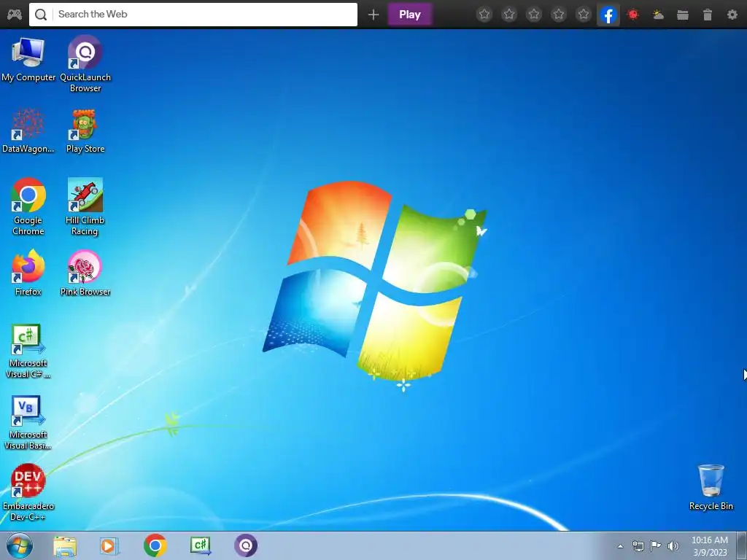Image resolution: width=747 pixels, height=560 pixels.
Task: Click the game controller icon in top bar
Action: 15,15
